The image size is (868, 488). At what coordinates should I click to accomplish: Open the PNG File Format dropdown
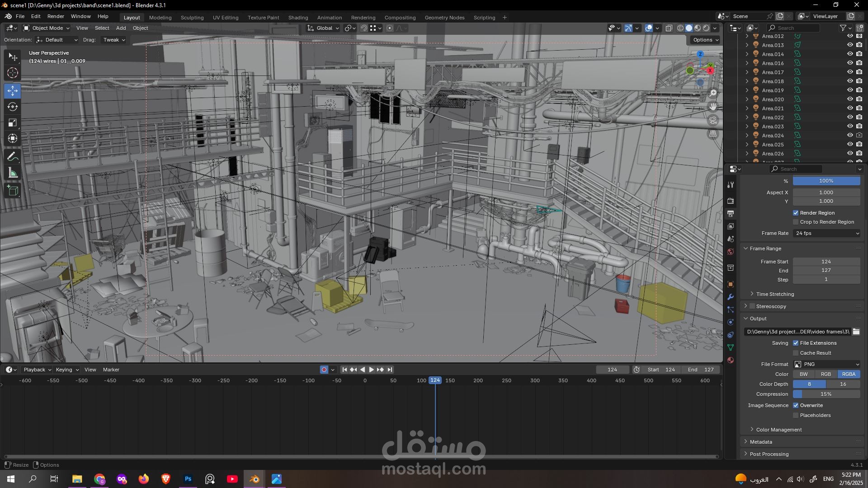tap(826, 364)
